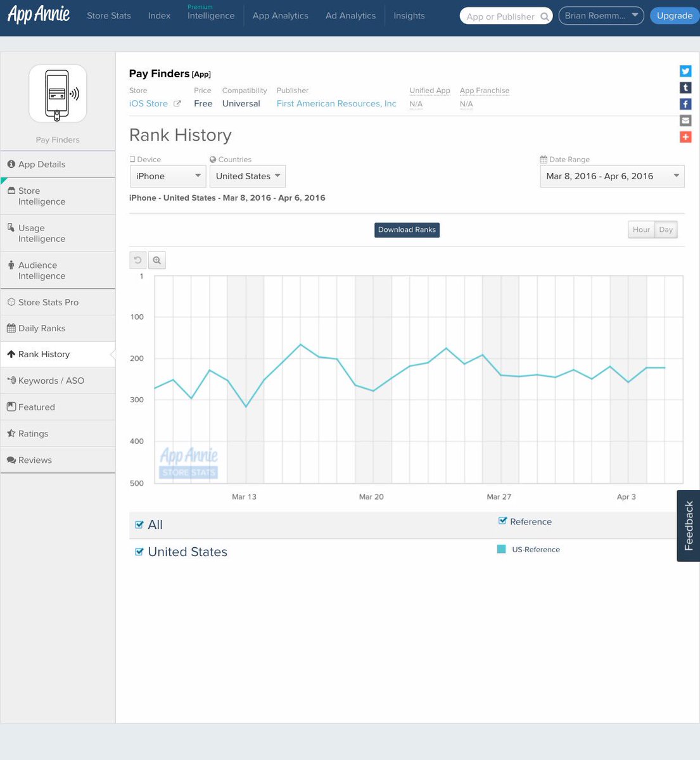Click the Pay Finders app icon
The height and width of the screenshot is (760, 700).
click(x=58, y=93)
